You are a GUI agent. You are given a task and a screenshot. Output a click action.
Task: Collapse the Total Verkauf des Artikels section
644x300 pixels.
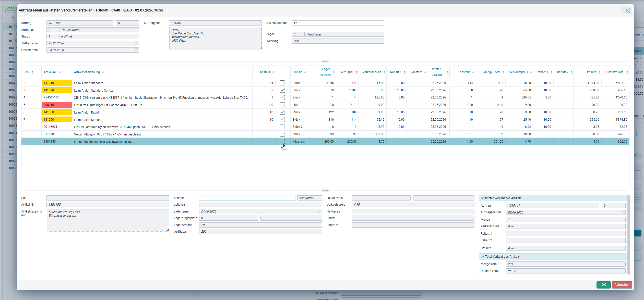483,257
